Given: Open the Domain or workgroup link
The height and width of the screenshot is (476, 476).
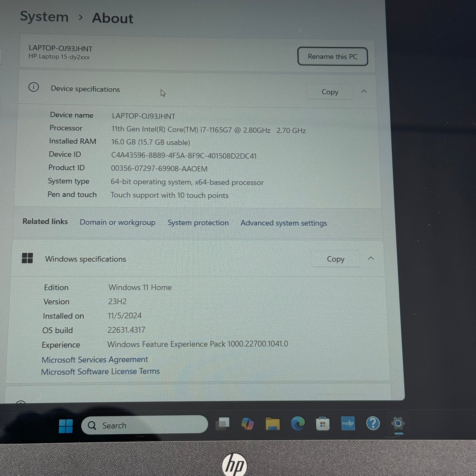Looking at the screenshot, I should (117, 222).
